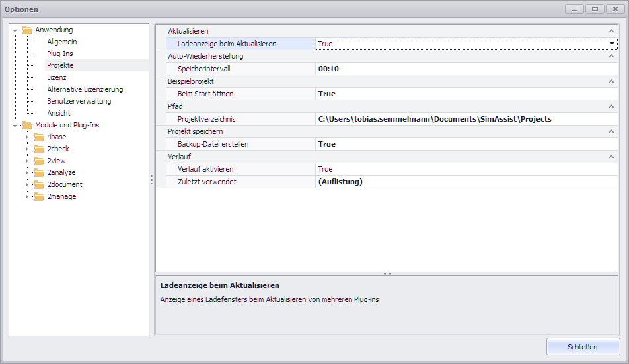Click the Module und Plug-Ins folder icon
Viewport: 629px width, 364px height.
click(27, 126)
